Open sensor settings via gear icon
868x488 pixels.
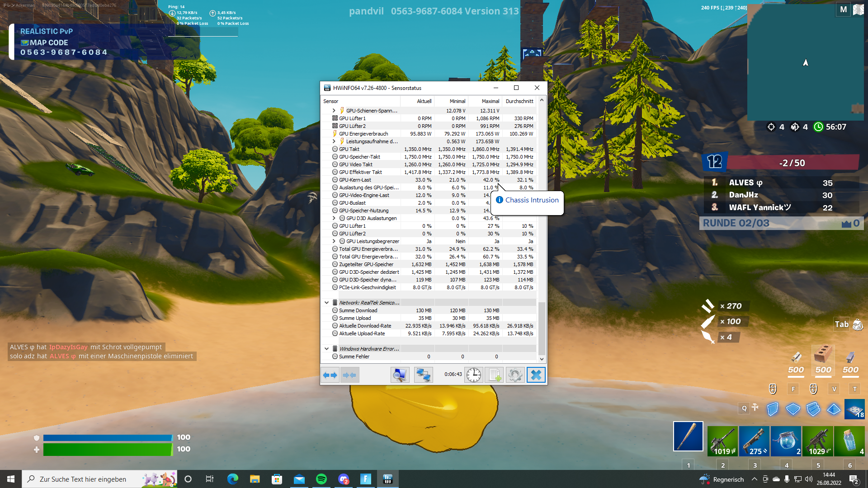515,375
